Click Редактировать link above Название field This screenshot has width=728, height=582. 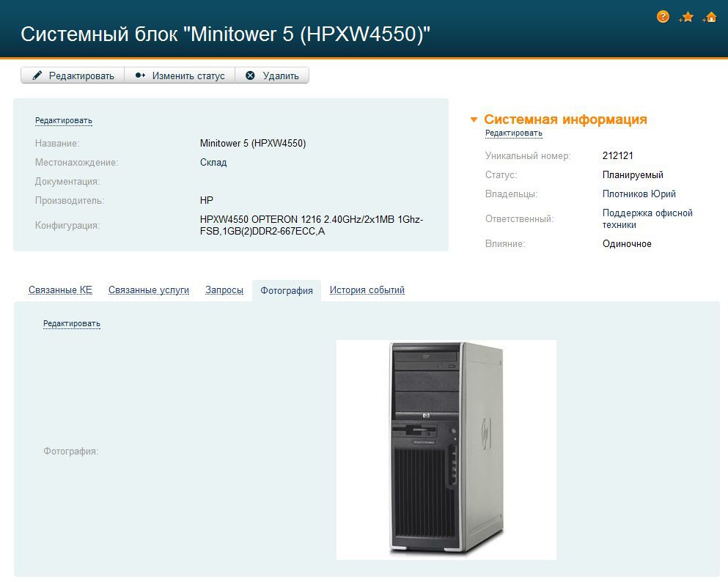tap(64, 120)
